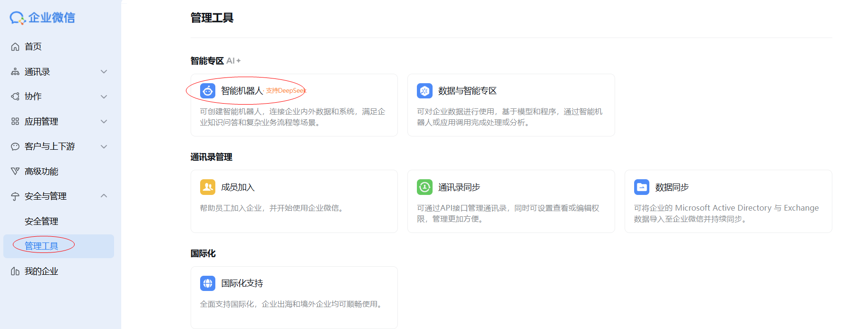Image resolution: width=868 pixels, height=329 pixels.
Task: Click the building icon beside 我的企业
Action: [15, 271]
